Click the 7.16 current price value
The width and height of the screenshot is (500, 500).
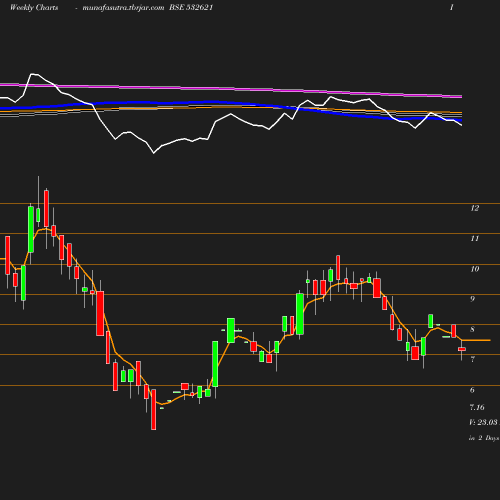coord(477,407)
